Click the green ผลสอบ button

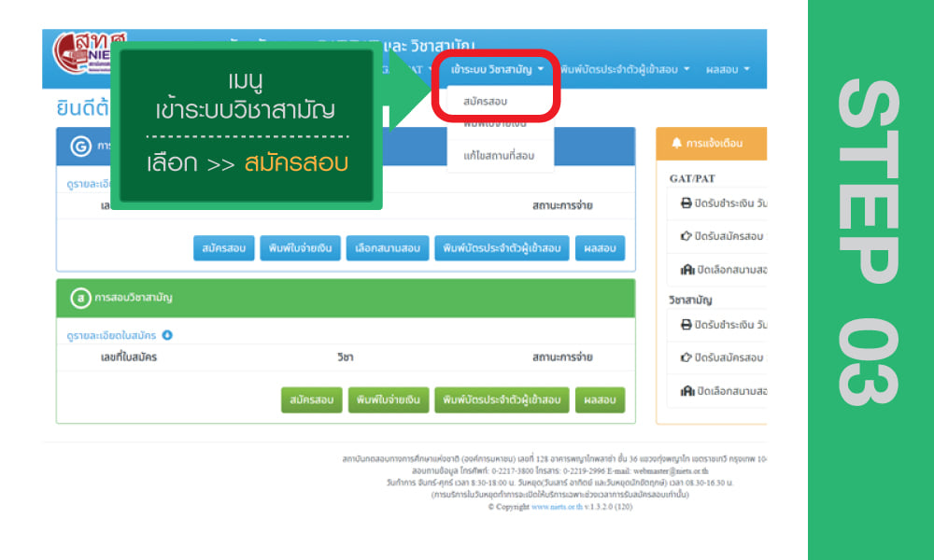pos(600,399)
